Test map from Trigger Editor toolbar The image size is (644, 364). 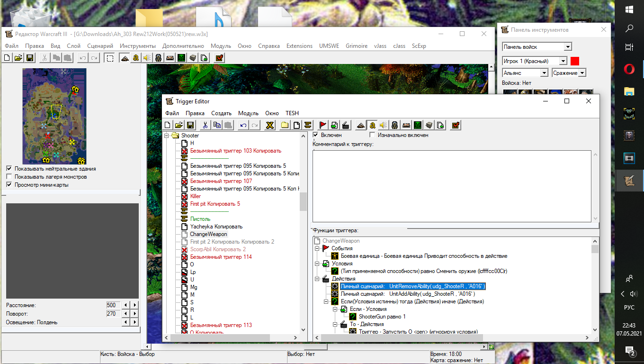[x=456, y=125]
